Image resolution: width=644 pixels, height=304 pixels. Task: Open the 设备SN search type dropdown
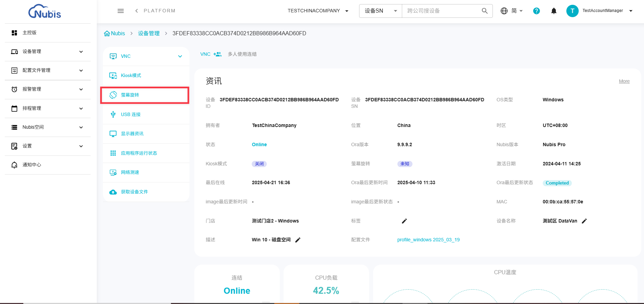pyautogui.click(x=381, y=11)
